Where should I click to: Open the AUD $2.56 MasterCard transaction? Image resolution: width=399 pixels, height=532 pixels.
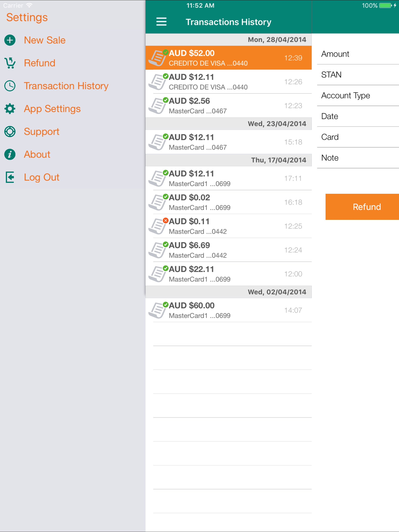228,106
